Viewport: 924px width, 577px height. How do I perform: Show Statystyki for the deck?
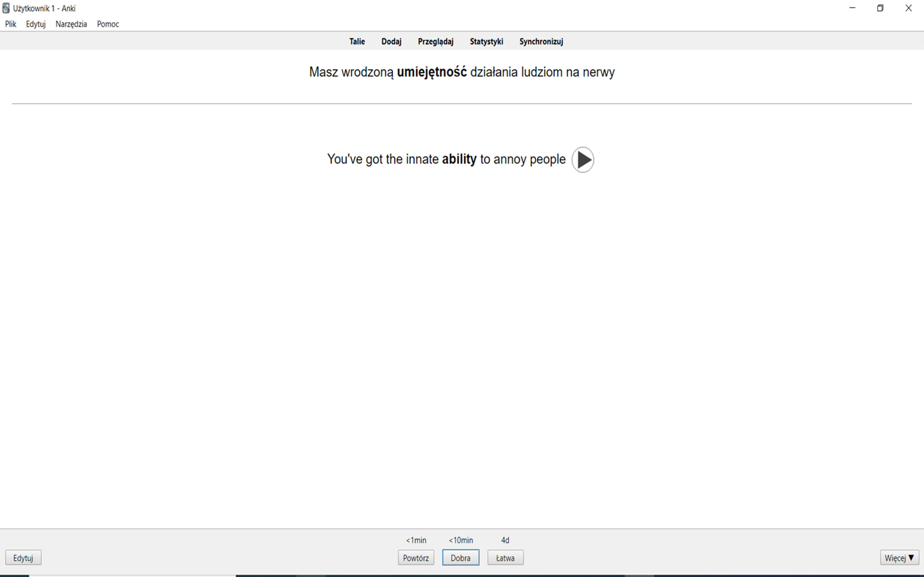[x=487, y=41]
